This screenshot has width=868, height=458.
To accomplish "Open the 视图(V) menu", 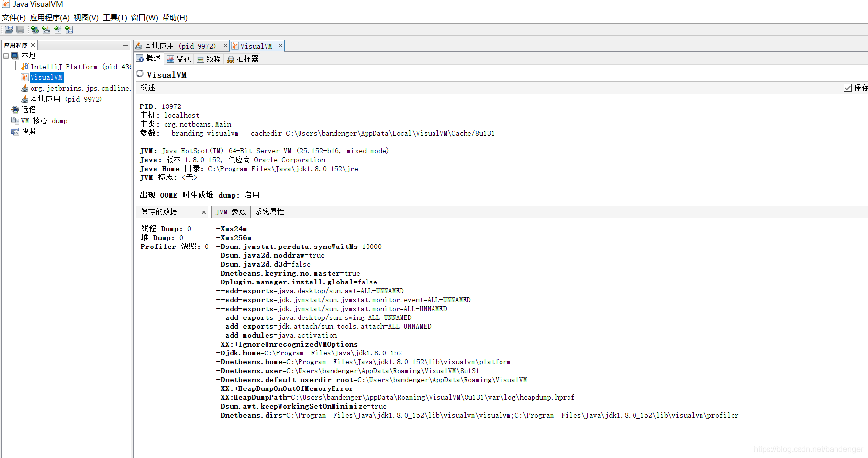I will coord(86,18).
